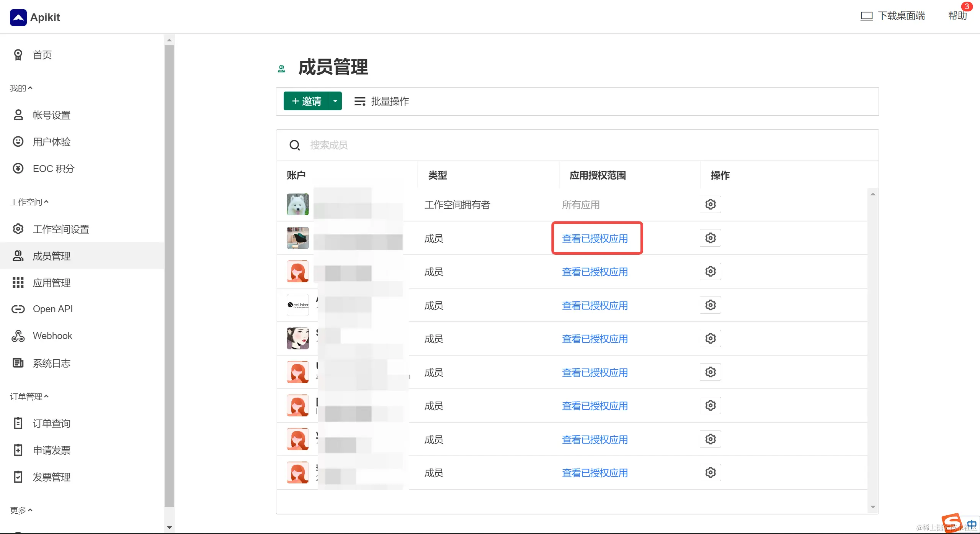Open settings gear for workspace owner row

click(x=710, y=205)
